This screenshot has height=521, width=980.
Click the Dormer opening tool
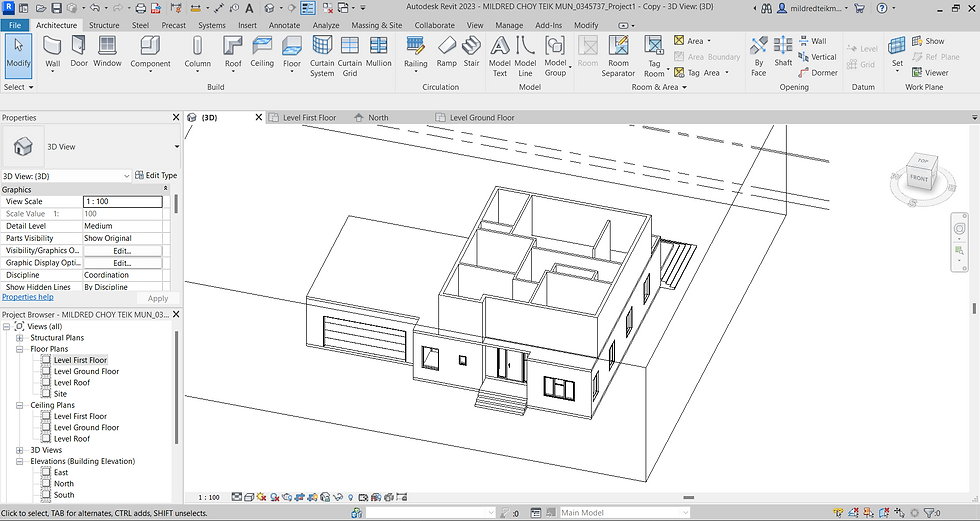click(x=818, y=72)
